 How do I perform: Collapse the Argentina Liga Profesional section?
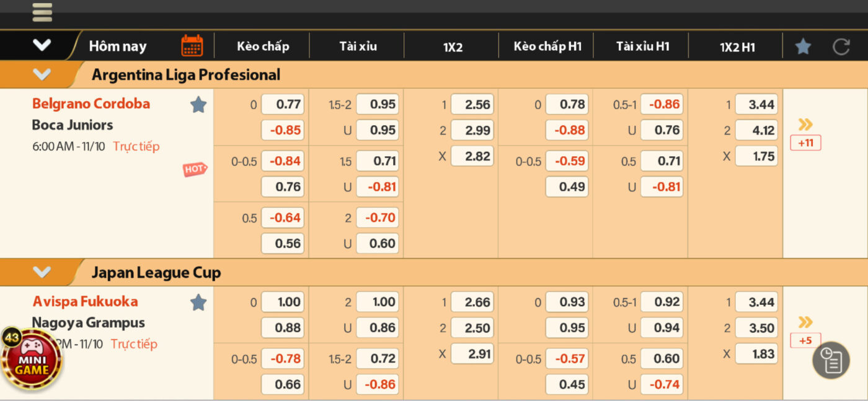click(x=42, y=75)
